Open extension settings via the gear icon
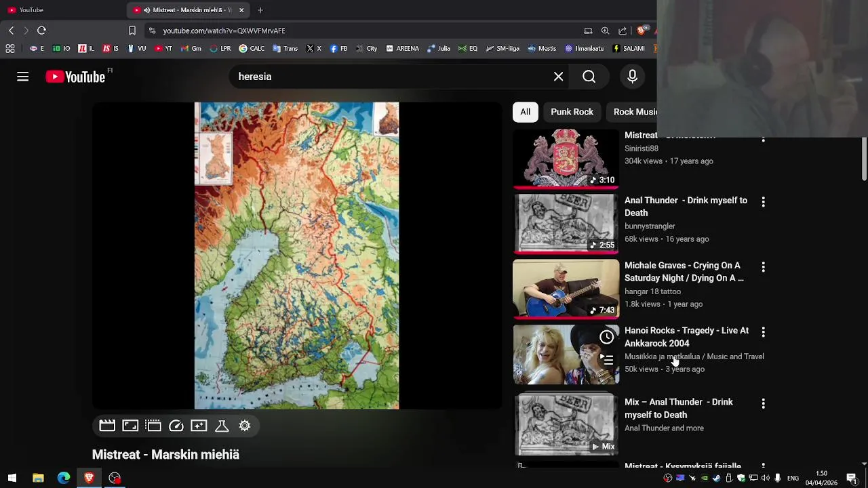Screen dimensions: 868x488 (x=245, y=426)
